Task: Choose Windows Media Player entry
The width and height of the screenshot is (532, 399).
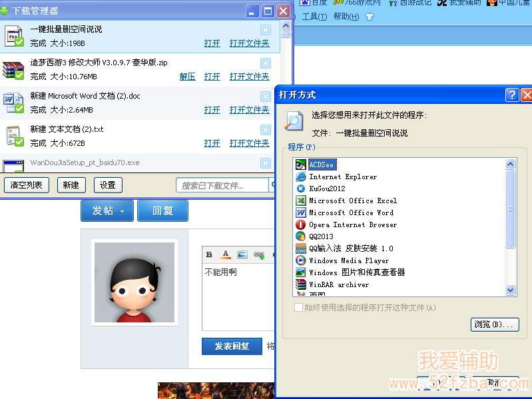Action: pos(349,260)
